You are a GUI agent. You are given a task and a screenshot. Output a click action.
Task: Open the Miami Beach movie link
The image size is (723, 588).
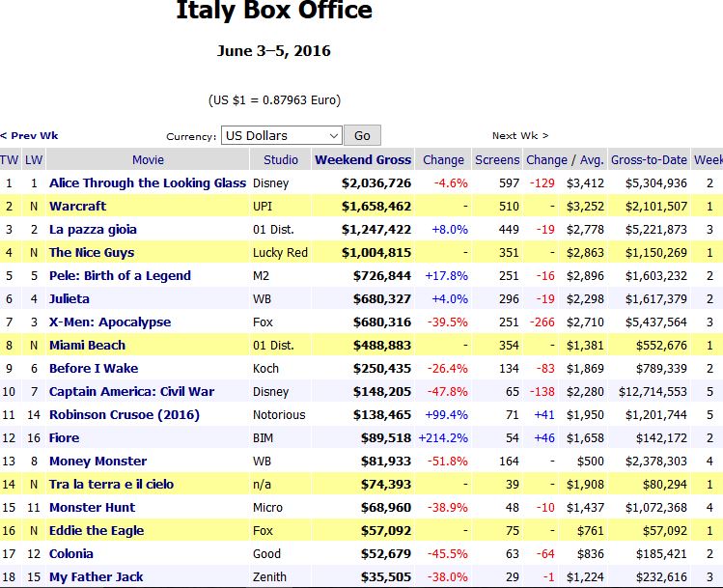87,346
